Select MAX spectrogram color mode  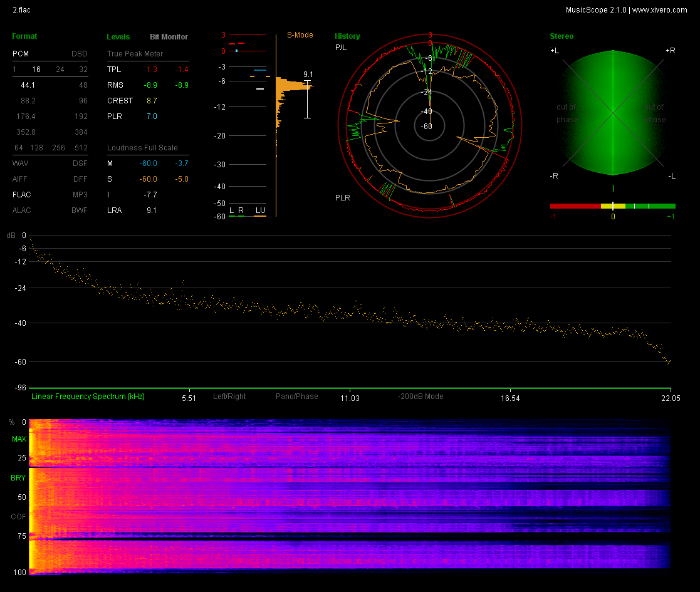18,440
